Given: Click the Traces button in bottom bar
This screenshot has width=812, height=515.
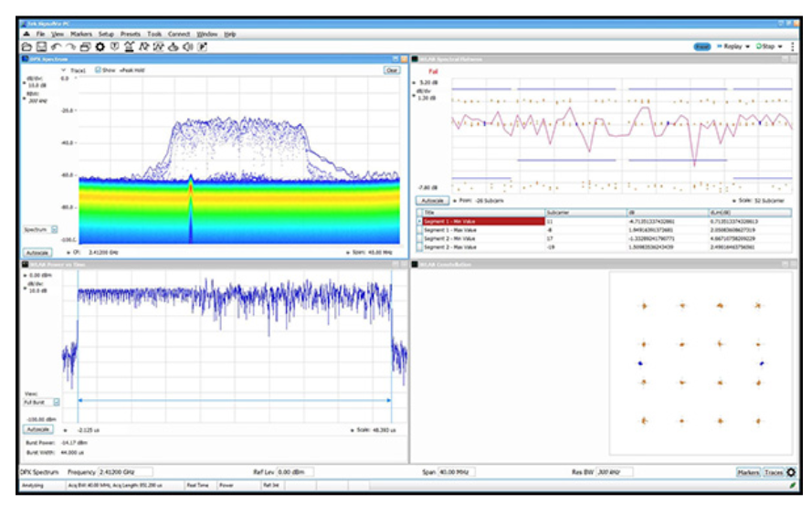Looking at the screenshot, I should tap(774, 473).
